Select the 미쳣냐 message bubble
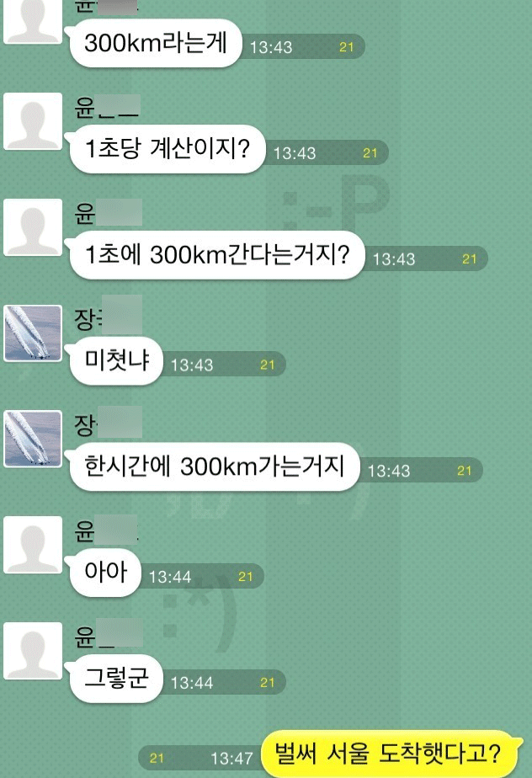Image resolution: width=532 pixels, height=778 pixels. (x=116, y=360)
